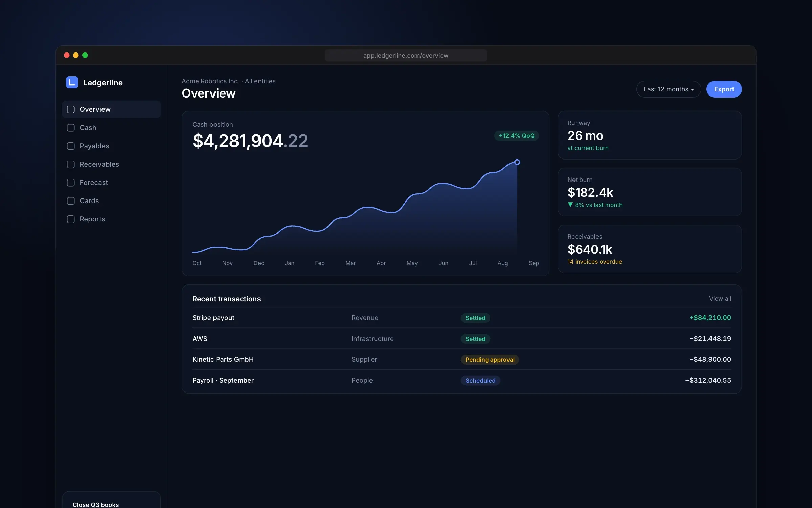Click the '26 mo' runway value
Screen dimensions: 812x508
tap(585, 135)
